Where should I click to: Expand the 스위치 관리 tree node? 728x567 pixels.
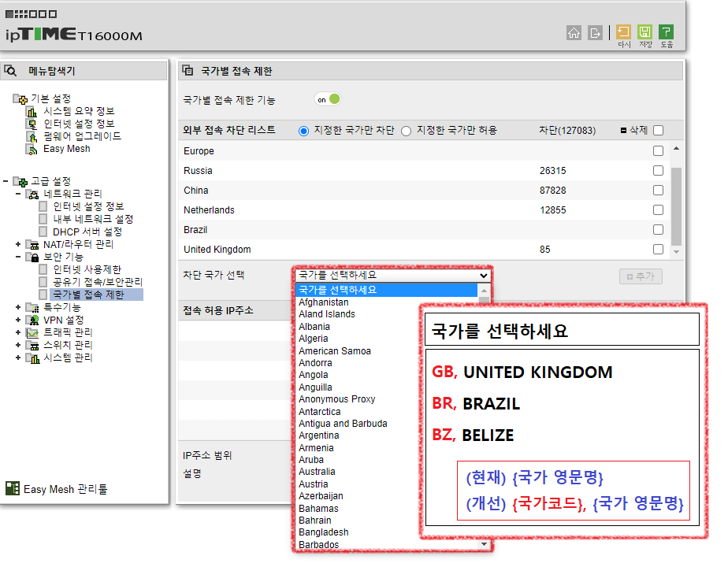17,345
